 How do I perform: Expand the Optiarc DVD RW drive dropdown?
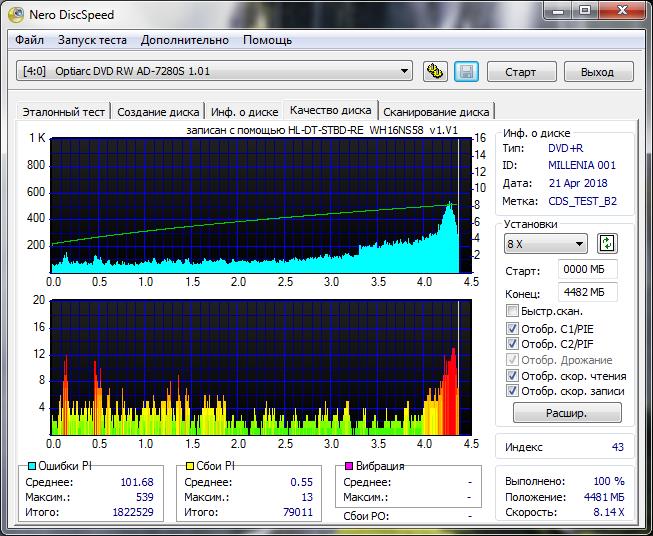pos(405,71)
